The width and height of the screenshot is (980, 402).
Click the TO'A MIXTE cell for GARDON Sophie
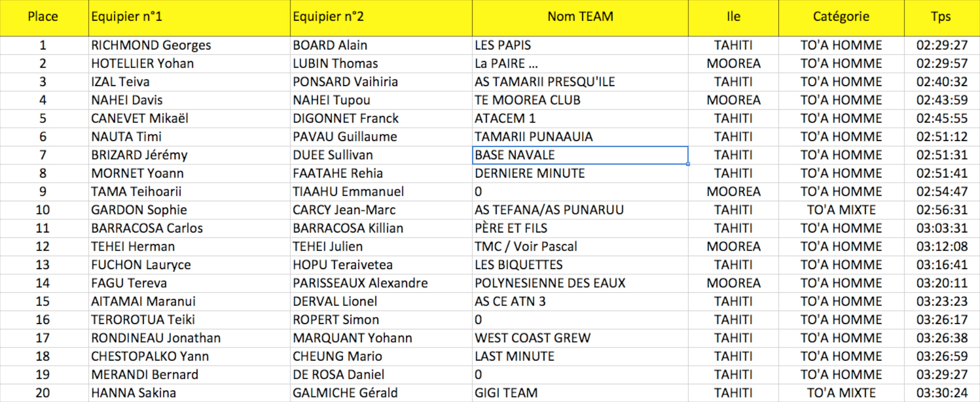click(841, 210)
